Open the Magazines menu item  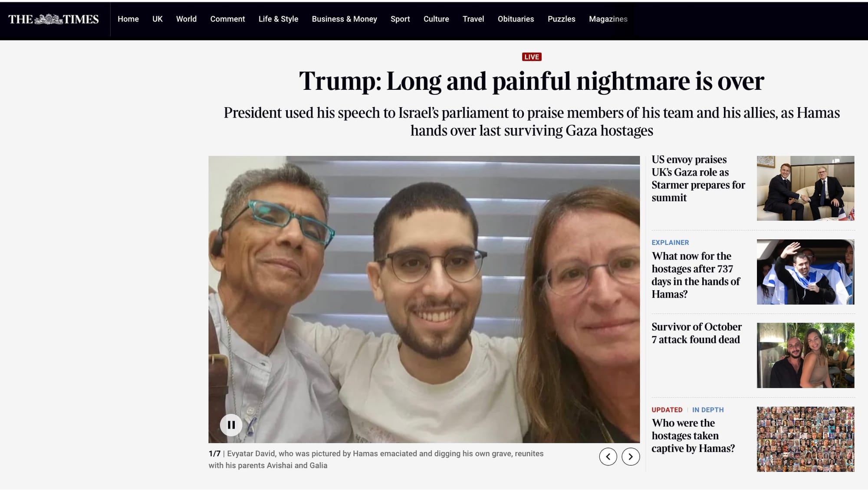click(x=608, y=19)
